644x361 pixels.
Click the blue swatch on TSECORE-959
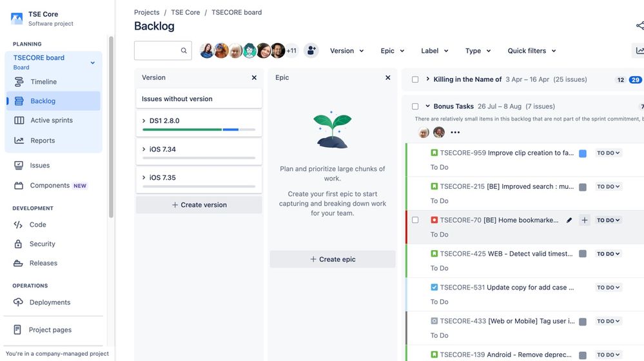click(x=582, y=153)
